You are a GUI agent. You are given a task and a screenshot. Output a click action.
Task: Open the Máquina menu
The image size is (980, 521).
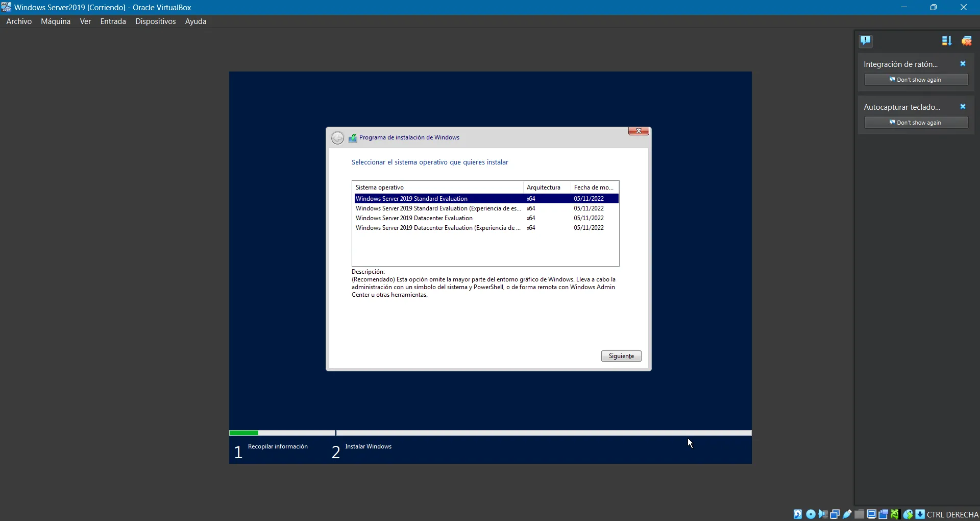(56, 21)
